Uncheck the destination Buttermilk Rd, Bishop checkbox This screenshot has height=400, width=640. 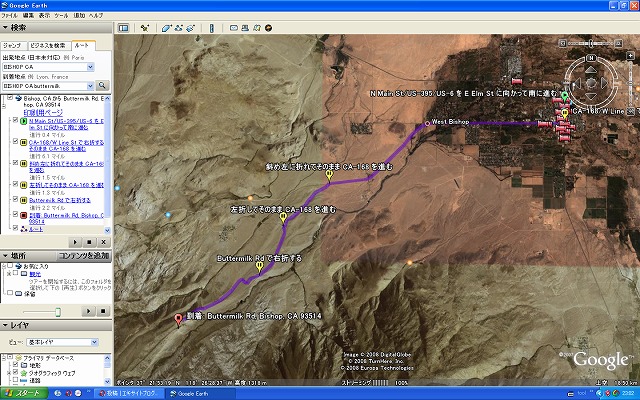[x=16, y=214]
